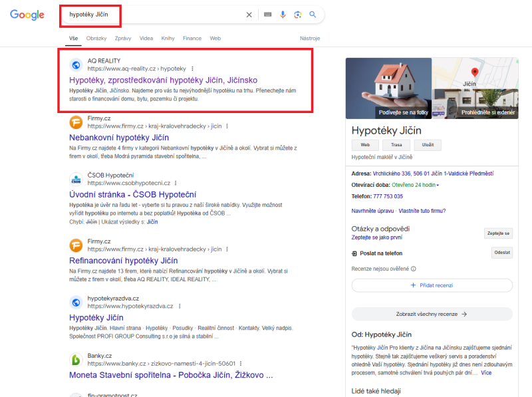
Task: Open address Vrchlického 336, 506 01 Jičín
Action: pos(434,174)
